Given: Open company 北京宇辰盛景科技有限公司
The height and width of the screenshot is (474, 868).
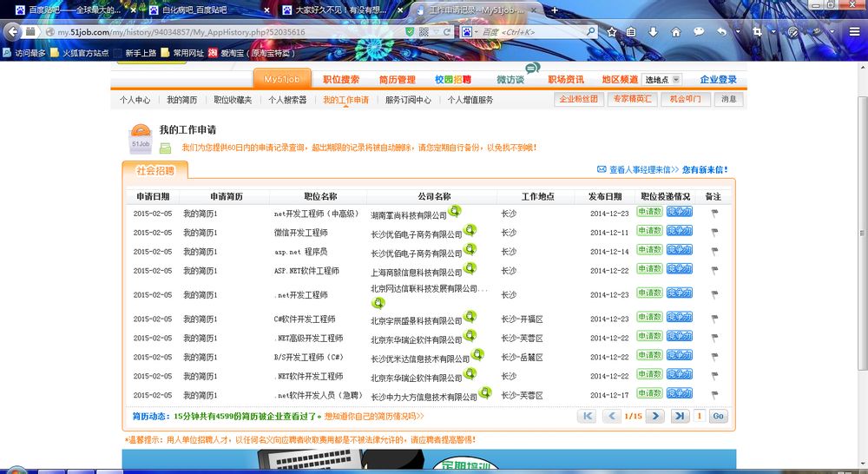Looking at the screenshot, I should click(417, 320).
